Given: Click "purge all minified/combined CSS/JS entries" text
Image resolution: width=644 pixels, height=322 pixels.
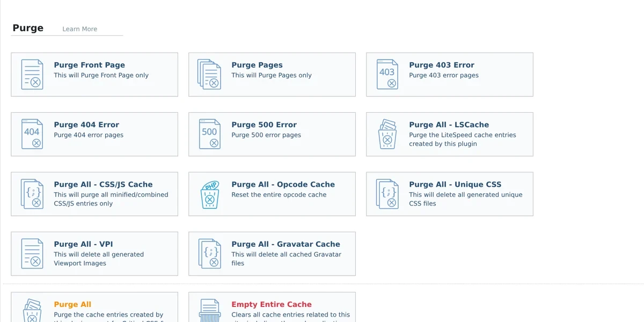Looking at the screenshot, I should [111, 199].
